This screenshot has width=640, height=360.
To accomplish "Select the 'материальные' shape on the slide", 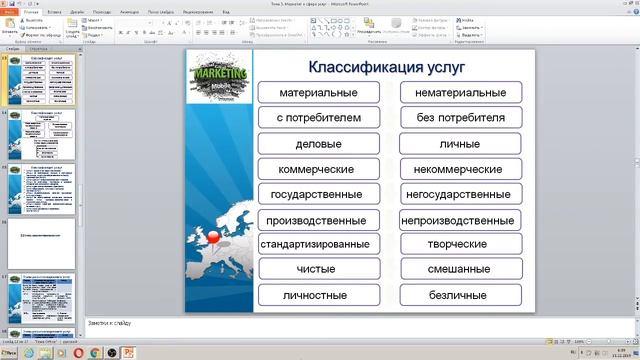I will coord(319,92).
